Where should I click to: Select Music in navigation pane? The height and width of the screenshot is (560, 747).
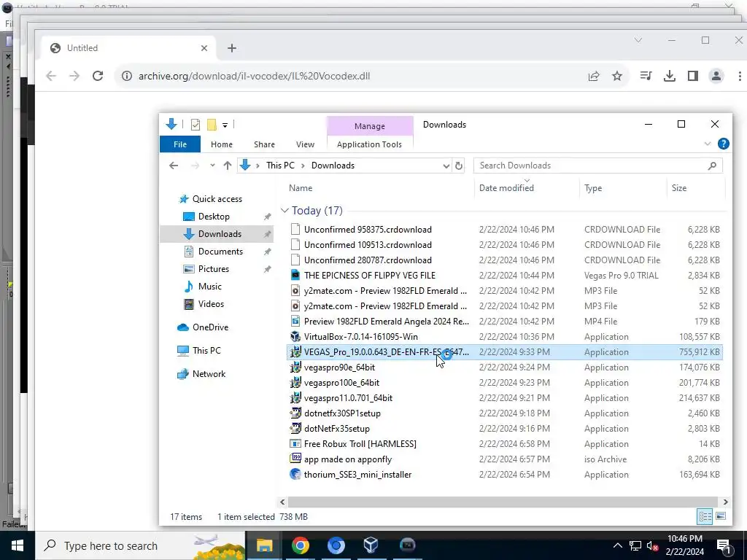click(x=209, y=287)
